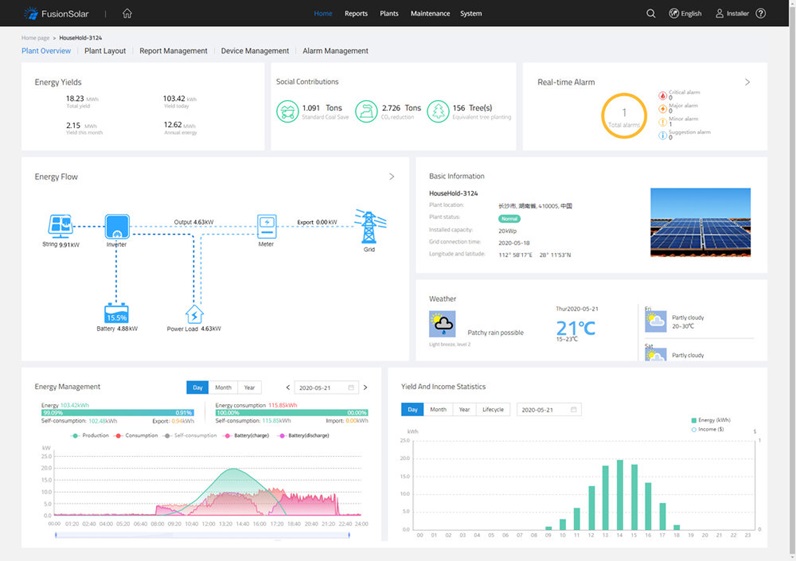Select the Power Load house icon
This screenshot has height=561, width=796.
[194, 314]
